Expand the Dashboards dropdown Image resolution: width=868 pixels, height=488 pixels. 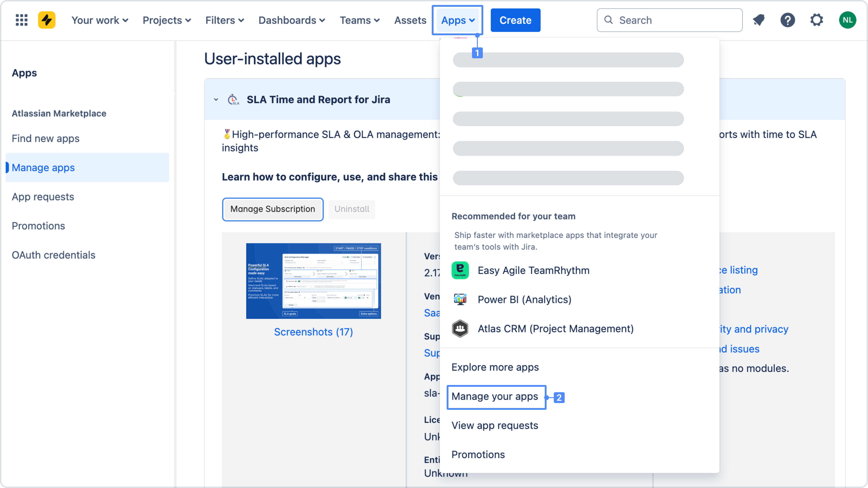tap(291, 20)
